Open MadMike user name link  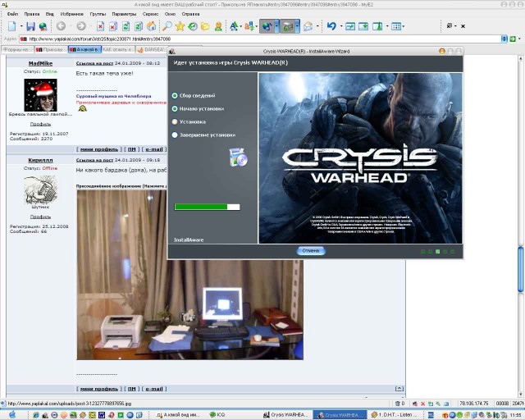[40, 63]
